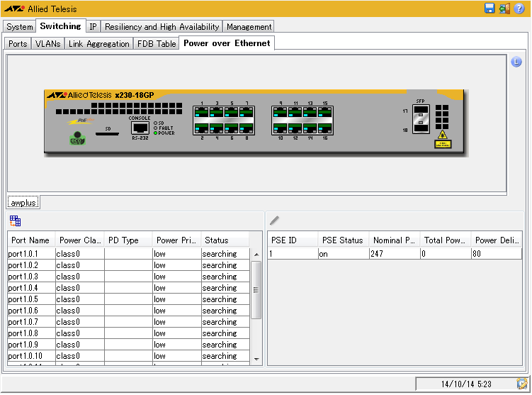Select the Power over Ethernet sub-tab
Viewport: 532px width, 395px height.
click(x=227, y=43)
